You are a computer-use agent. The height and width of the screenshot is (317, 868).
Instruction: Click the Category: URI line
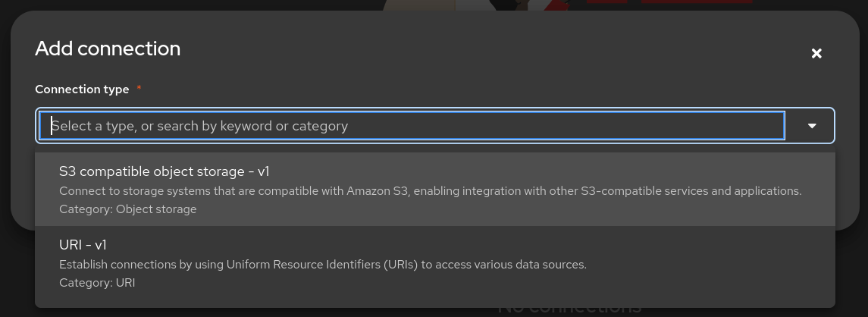97,283
